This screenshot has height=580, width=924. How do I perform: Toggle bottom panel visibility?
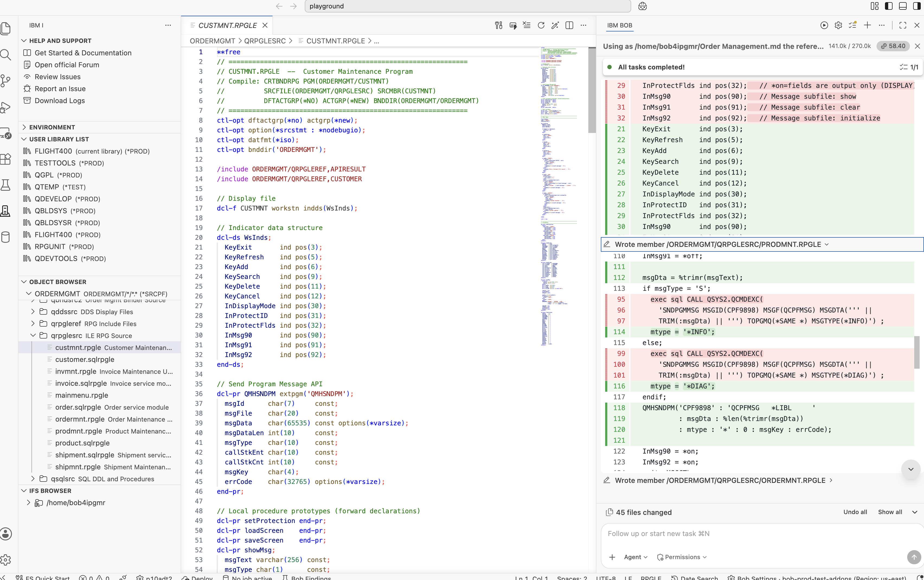coord(903,6)
